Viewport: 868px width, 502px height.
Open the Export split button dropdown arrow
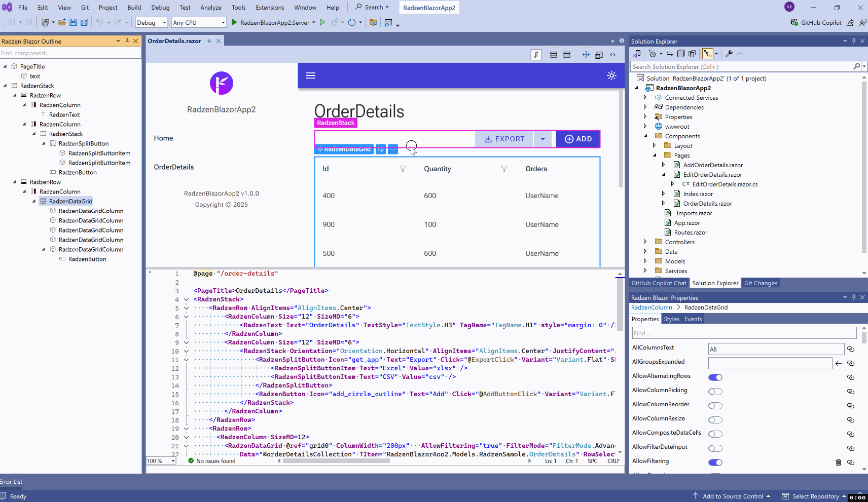[542, 139]
